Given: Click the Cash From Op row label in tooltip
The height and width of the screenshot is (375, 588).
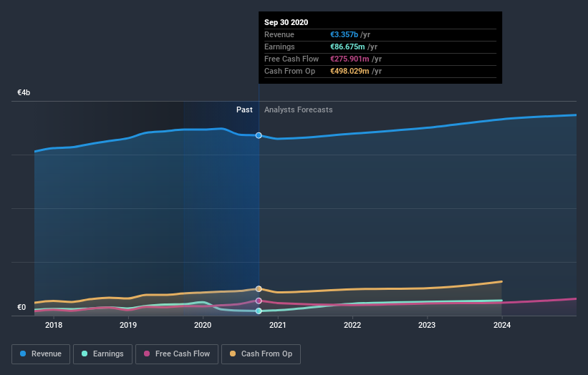Looking at the screenshot, I should coord(290,71).
